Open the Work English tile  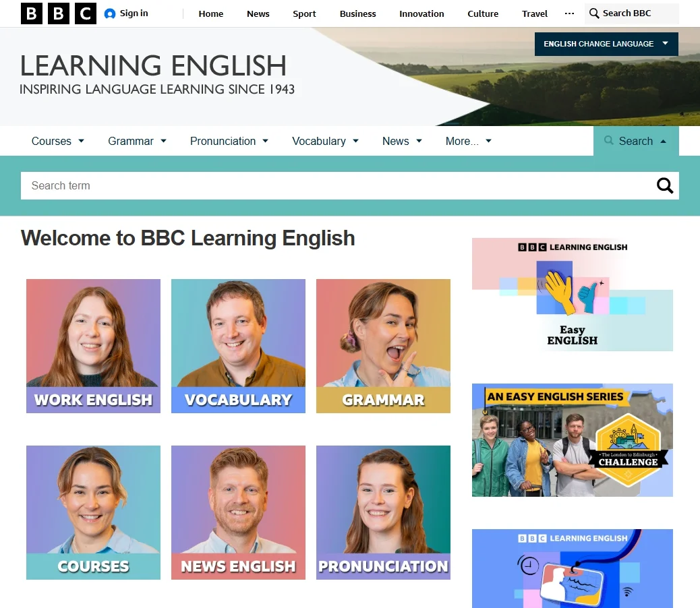click(93, 346)
